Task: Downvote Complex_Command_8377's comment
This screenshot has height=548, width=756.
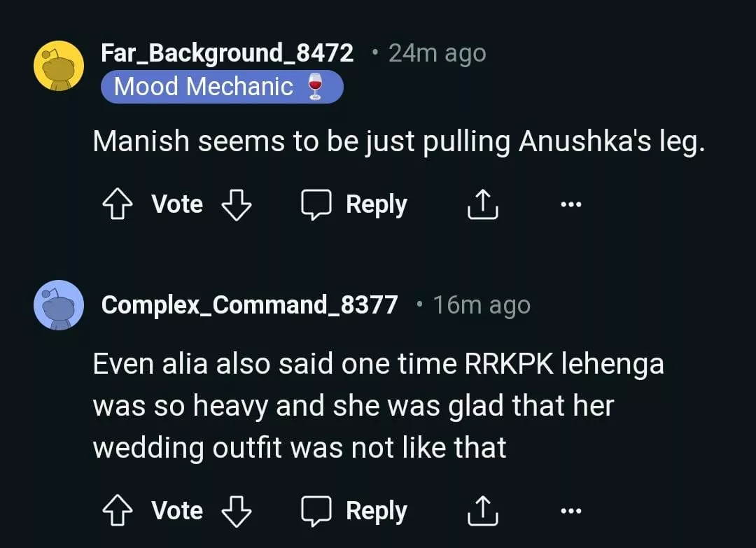Action: 236,511
